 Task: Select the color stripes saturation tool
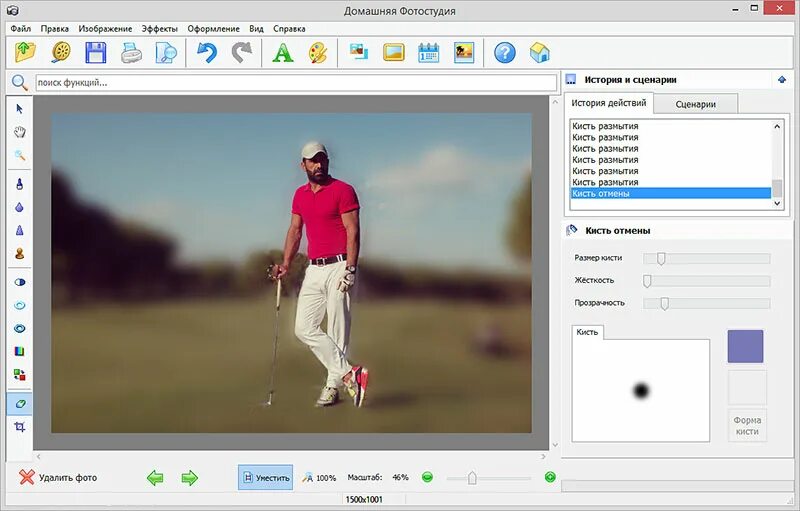point(19,351)
